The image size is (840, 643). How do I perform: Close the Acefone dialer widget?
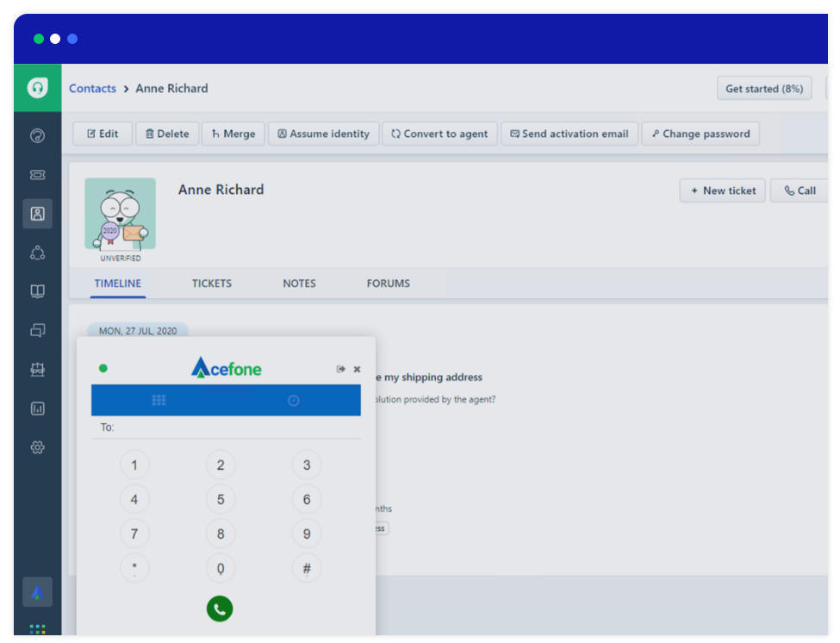[357, 369]
